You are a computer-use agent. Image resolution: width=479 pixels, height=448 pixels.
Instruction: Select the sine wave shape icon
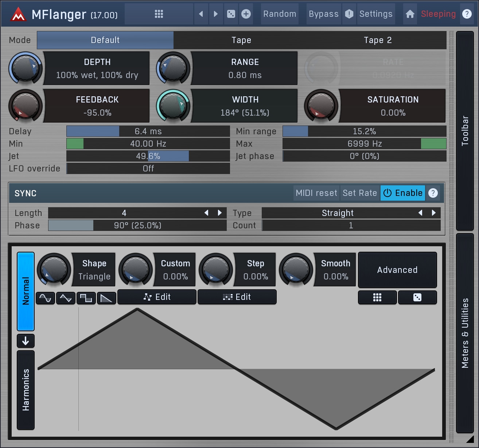[x=45, y=298]
